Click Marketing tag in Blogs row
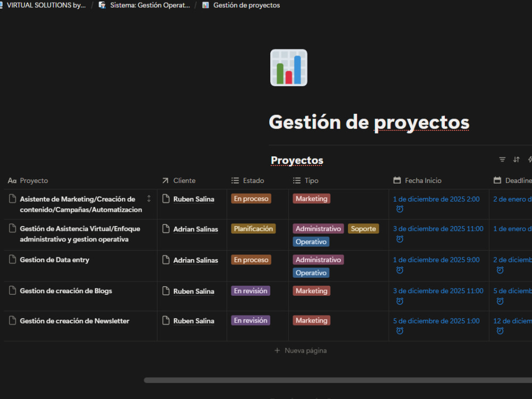Screen dimensions: 532x399 coord(311,291)
